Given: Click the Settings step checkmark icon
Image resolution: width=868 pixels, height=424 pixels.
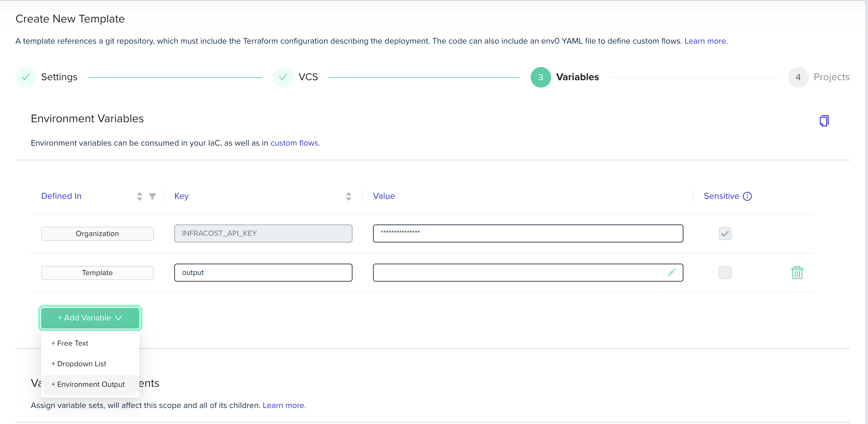Looking at the screenshot, I should (26, 77).
